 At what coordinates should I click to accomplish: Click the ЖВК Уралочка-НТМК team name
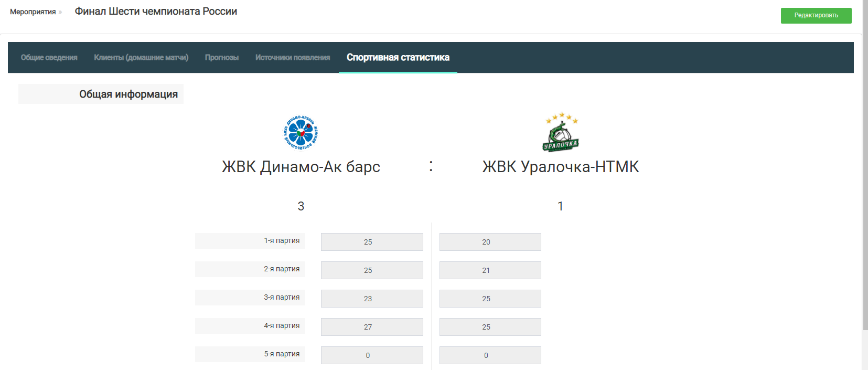[561, 167]
